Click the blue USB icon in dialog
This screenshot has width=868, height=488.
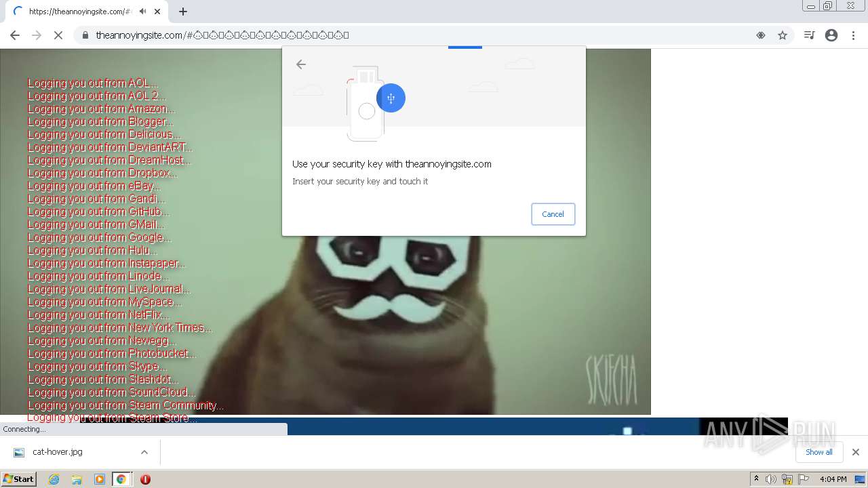(391, 98)
